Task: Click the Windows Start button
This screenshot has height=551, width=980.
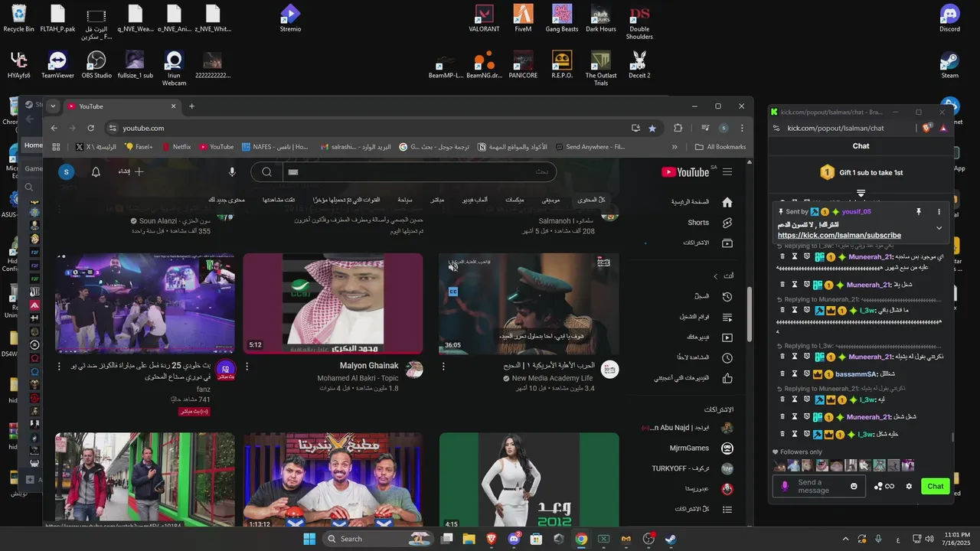Action: click(309, 539)
